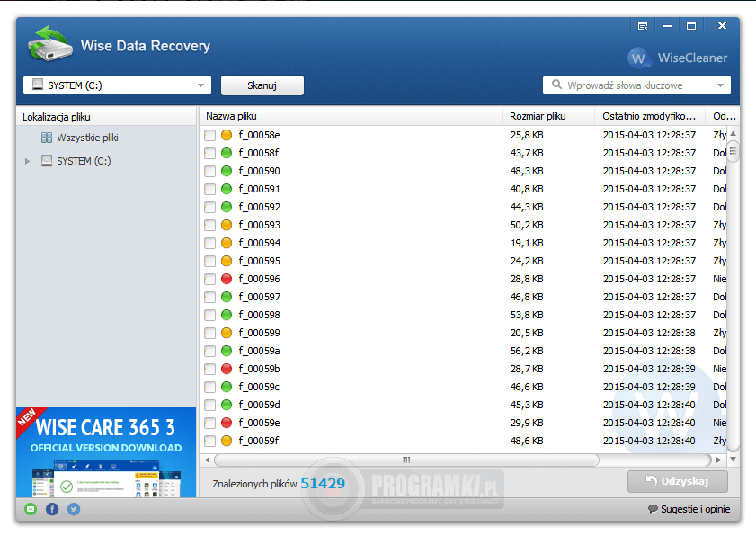
Task: Tick the checkbox for f_00058e
Action: click(209, 136)
